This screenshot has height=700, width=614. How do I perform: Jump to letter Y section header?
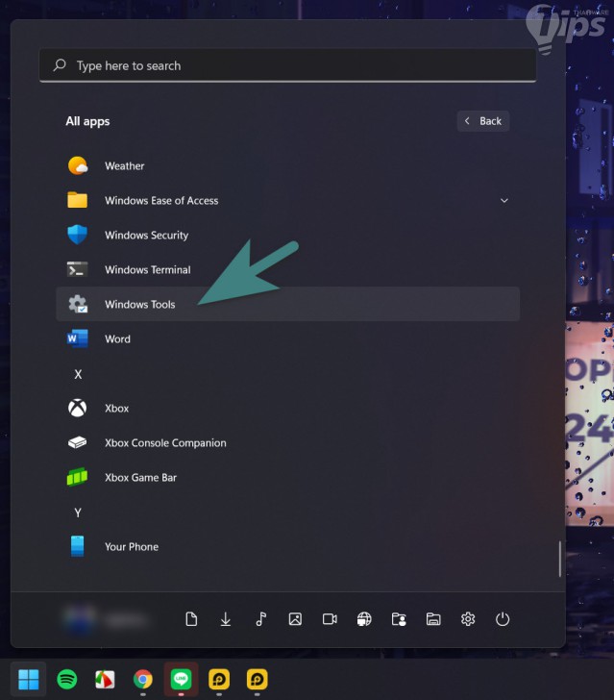[x=78, y=512]
